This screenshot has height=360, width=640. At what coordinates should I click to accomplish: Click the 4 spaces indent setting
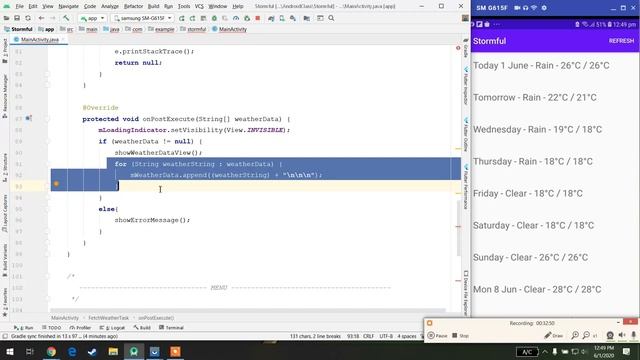click(407, 336)
